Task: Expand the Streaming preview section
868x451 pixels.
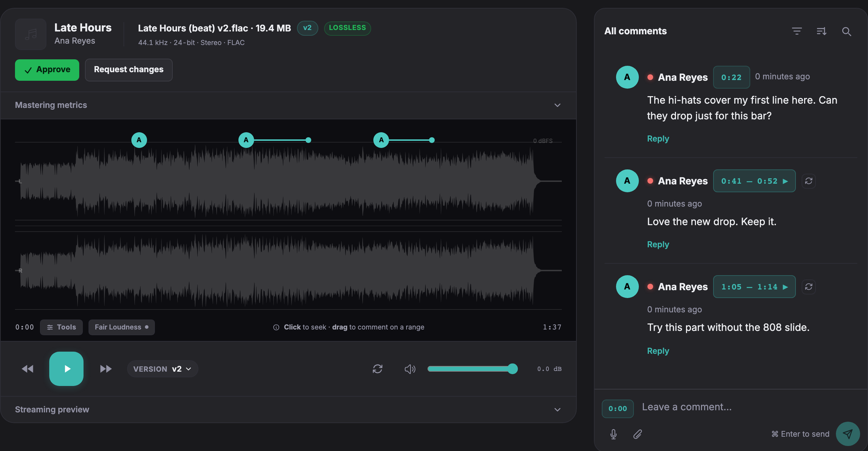Action: (x=288, y=409)
